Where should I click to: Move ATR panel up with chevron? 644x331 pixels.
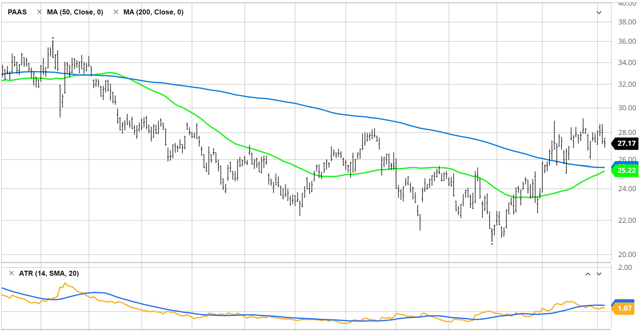tap(588, 274)
